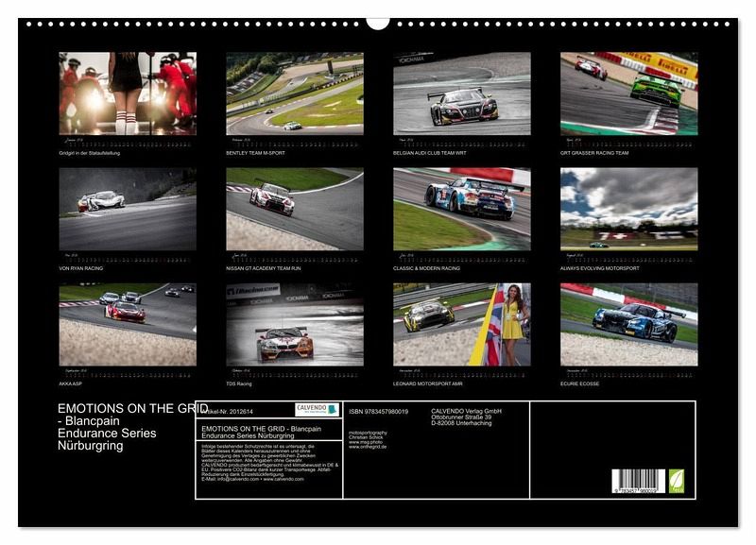Select the VON RYAN RACING photo
756x545 pixels.
click(x=128, y=209)
